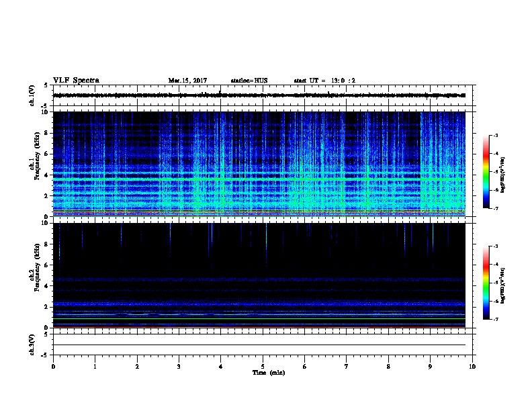Click the ch.1 color bar "-3" label
This screenshot has height=411, width=532.
click(495, 135)
